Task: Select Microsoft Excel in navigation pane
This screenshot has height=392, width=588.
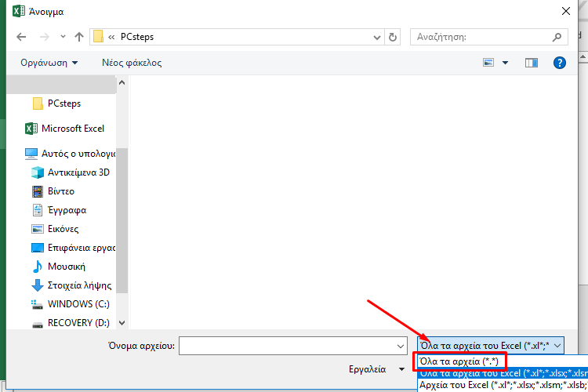Action: pos(64,129)
